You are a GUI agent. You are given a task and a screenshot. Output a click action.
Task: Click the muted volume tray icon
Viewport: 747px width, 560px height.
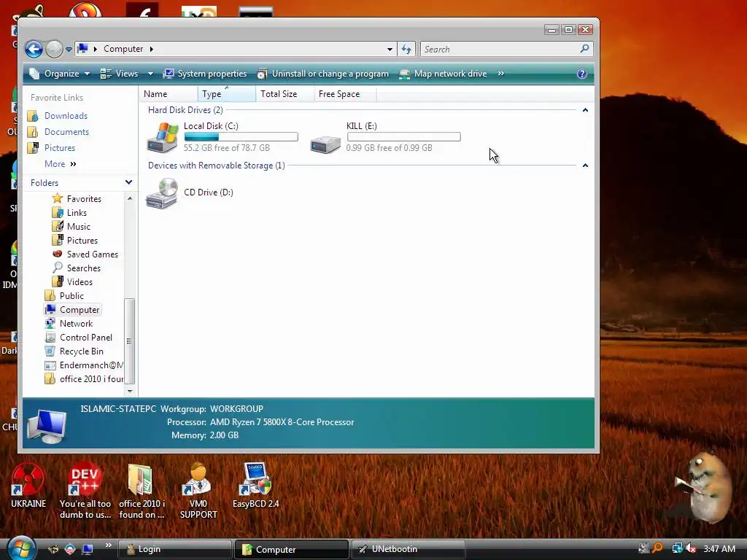pyautogui.click(x=691, y=548)
